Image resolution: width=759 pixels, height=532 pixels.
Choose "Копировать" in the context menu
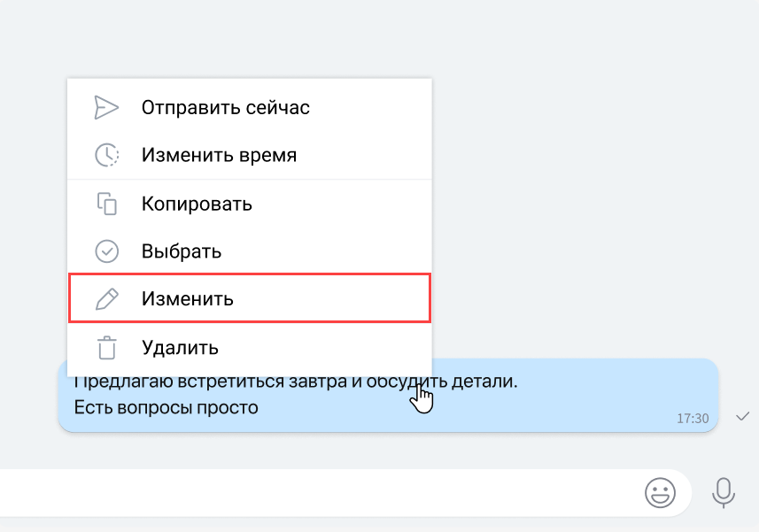pyautogui.click(x=197, y=204)
